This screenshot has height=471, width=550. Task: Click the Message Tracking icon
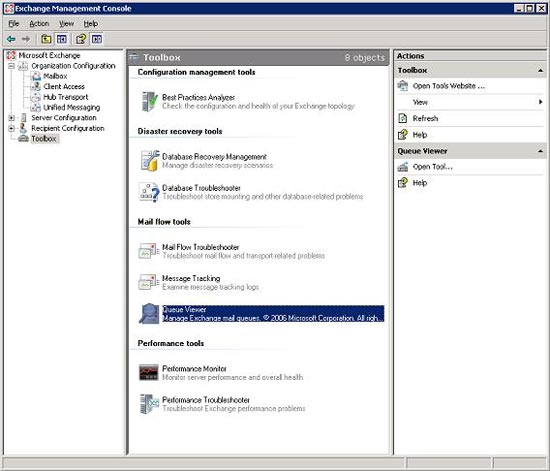(148, 282)
